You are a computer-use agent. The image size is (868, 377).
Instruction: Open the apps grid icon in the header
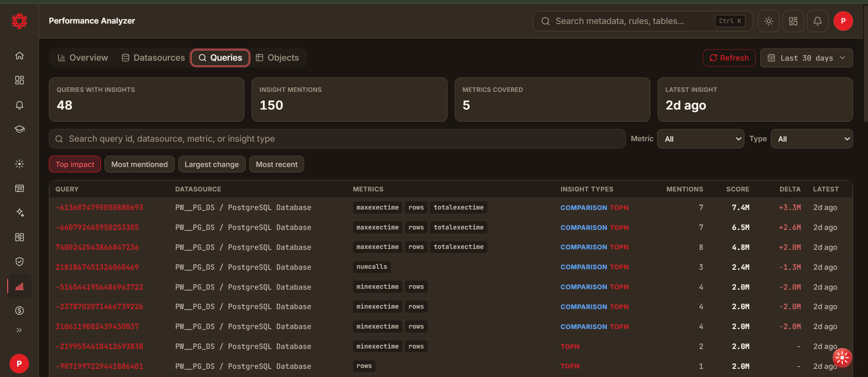(793, 21)
